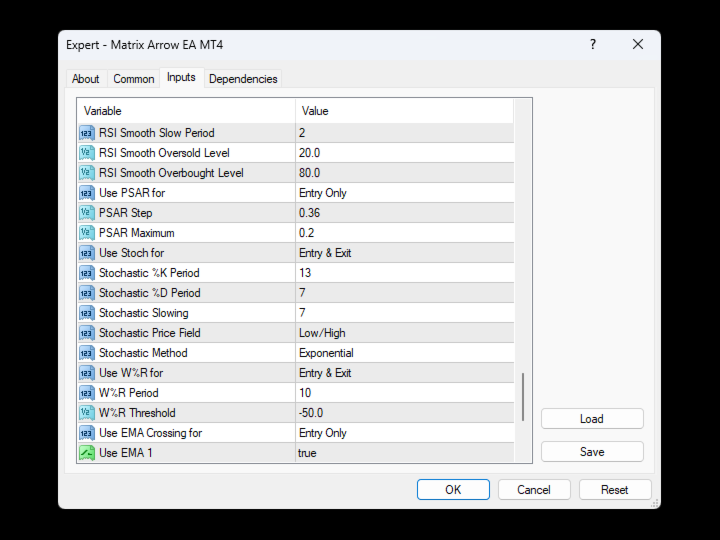
Task: Click the icon beside W%R Threshold
Action: click(x=86, y=413)
